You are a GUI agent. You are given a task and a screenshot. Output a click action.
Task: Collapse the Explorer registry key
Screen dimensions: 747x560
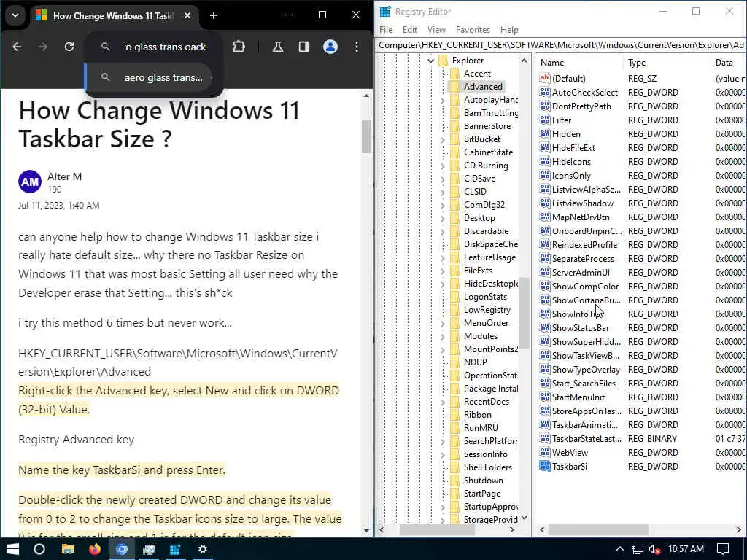430,61
